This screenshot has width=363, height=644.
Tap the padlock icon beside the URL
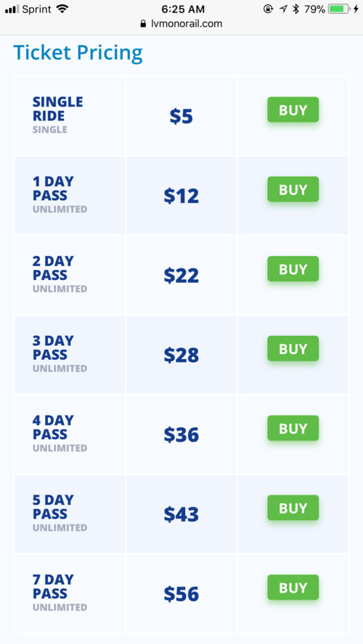coord(143,23)
